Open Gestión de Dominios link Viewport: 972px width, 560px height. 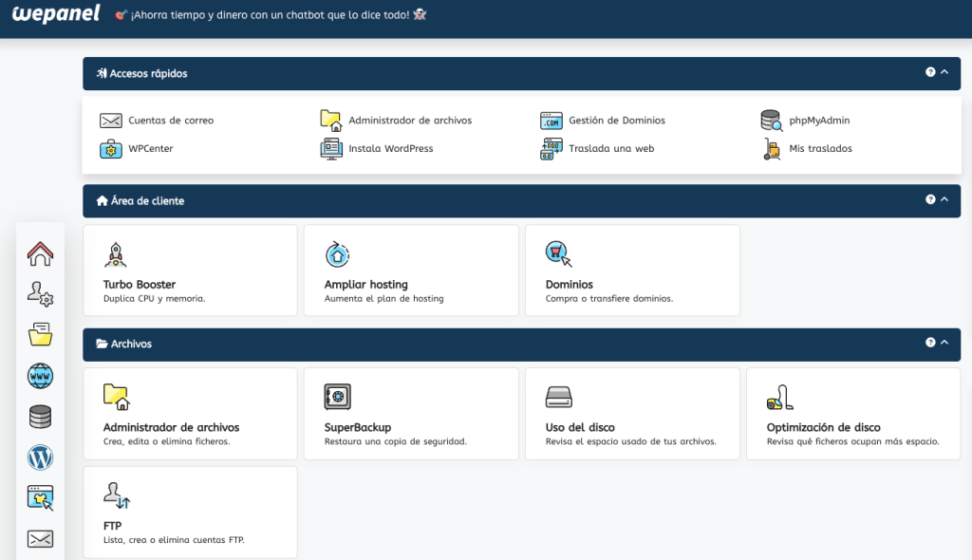tap(617, 121)
